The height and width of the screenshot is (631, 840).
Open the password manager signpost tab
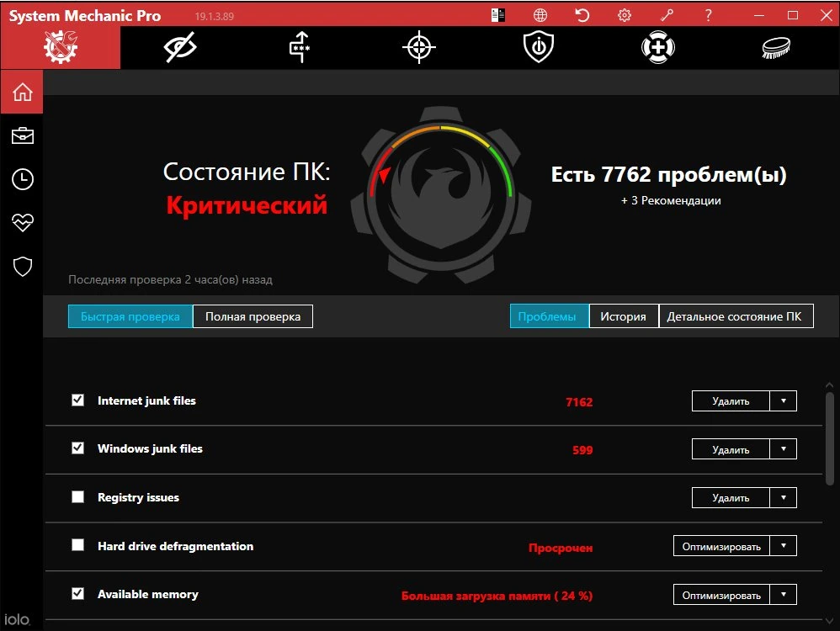[x=300, y=47]
